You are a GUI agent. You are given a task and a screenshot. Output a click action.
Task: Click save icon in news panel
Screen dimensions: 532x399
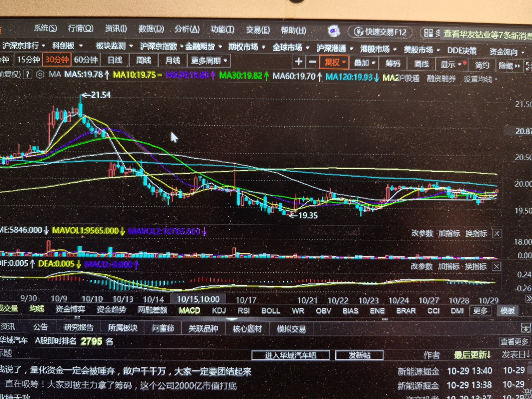tap(526, 328)
